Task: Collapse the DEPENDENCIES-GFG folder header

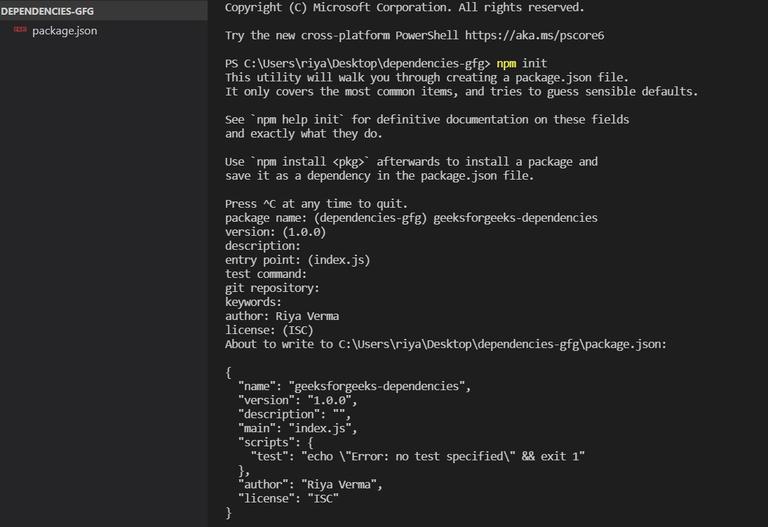Action: [47, 11]
